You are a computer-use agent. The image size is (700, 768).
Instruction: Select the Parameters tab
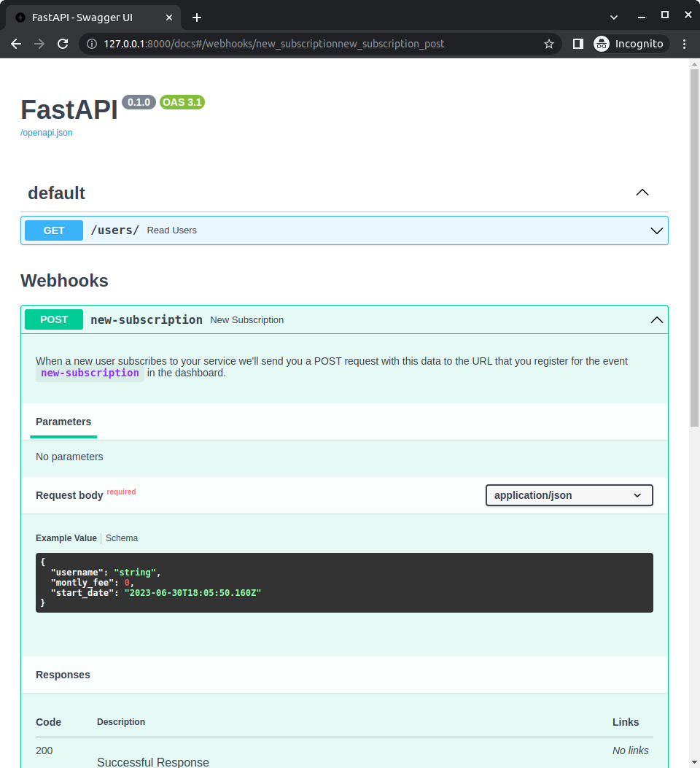click(x=63, y=422)
